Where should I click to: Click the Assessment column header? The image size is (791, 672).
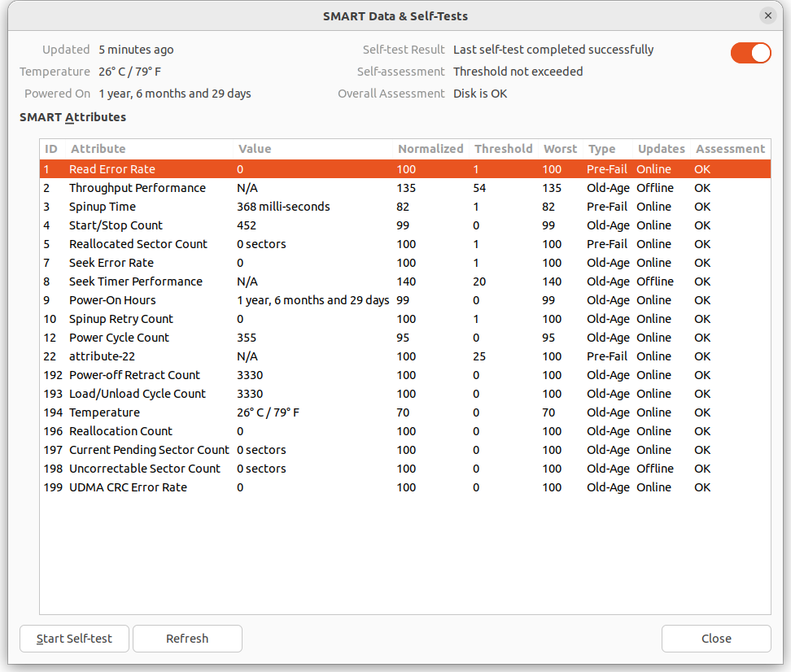click(x=730, y=149)
